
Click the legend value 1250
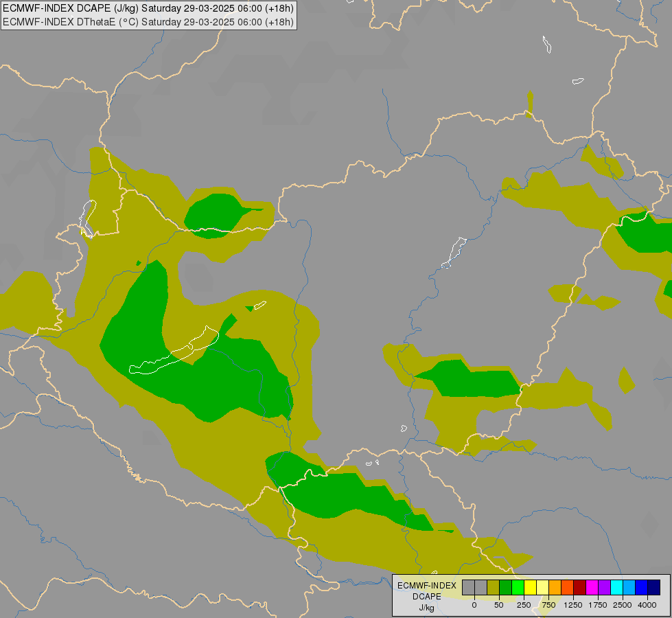pos(573,605)
